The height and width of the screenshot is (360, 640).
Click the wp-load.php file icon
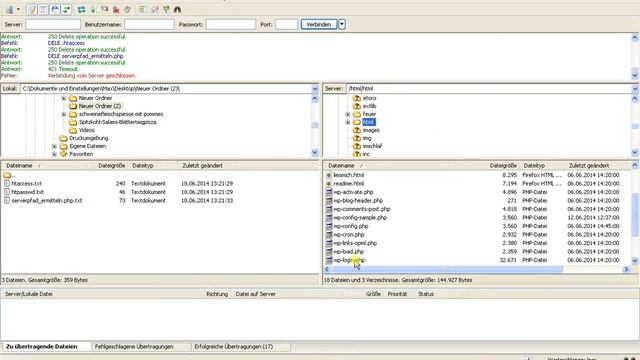click(329, 251)
